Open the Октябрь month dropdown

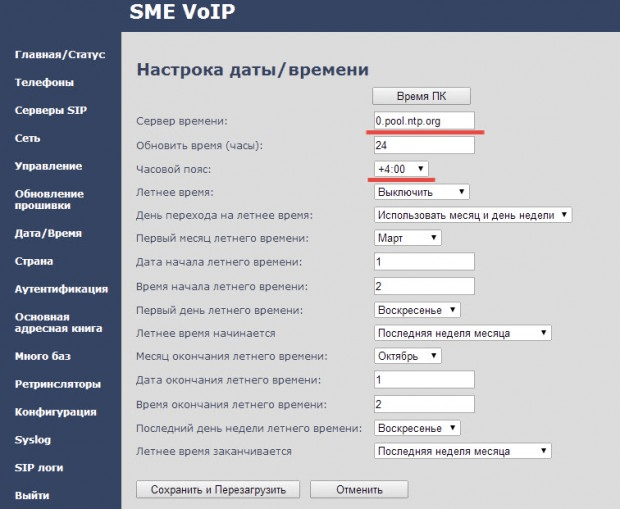click(x=408, y=356)
